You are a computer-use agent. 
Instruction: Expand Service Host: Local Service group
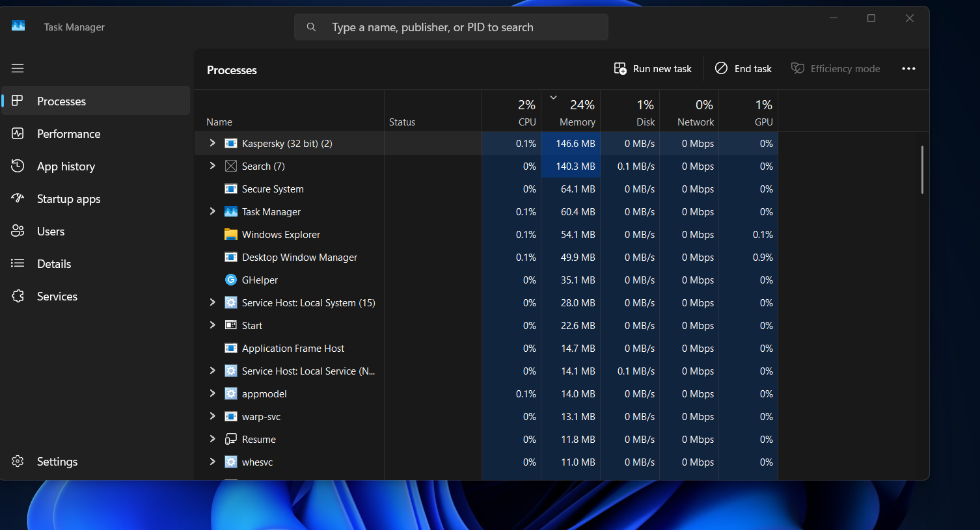point(212,371)
